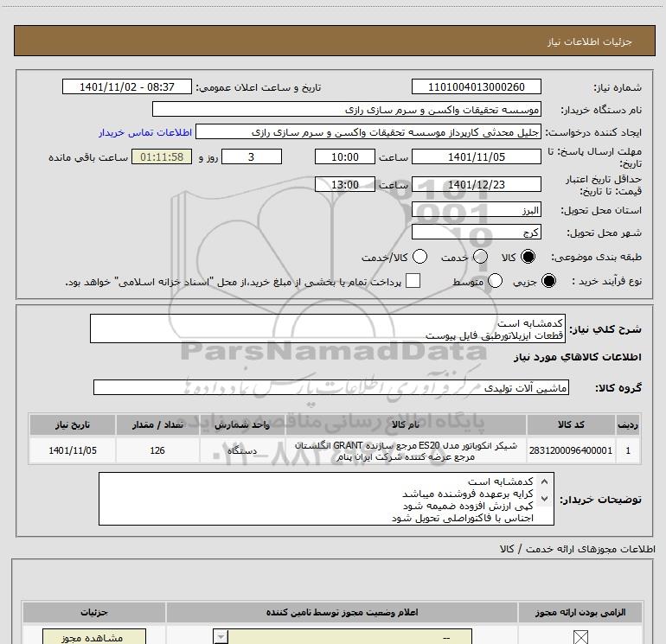Screen dimensions: 666x644
Task: Click the شماره نیاز field 1101004013000260
Action: (476, 86)
